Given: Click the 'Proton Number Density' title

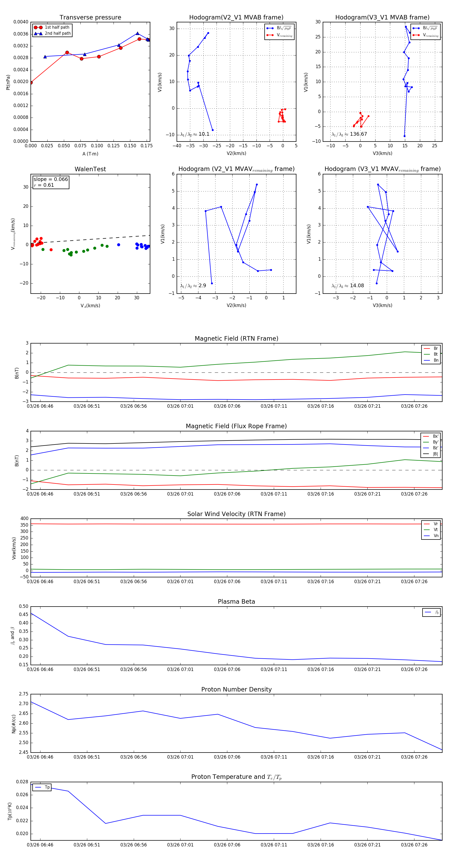Looking at the screenshot, I should tap(236, 689).
